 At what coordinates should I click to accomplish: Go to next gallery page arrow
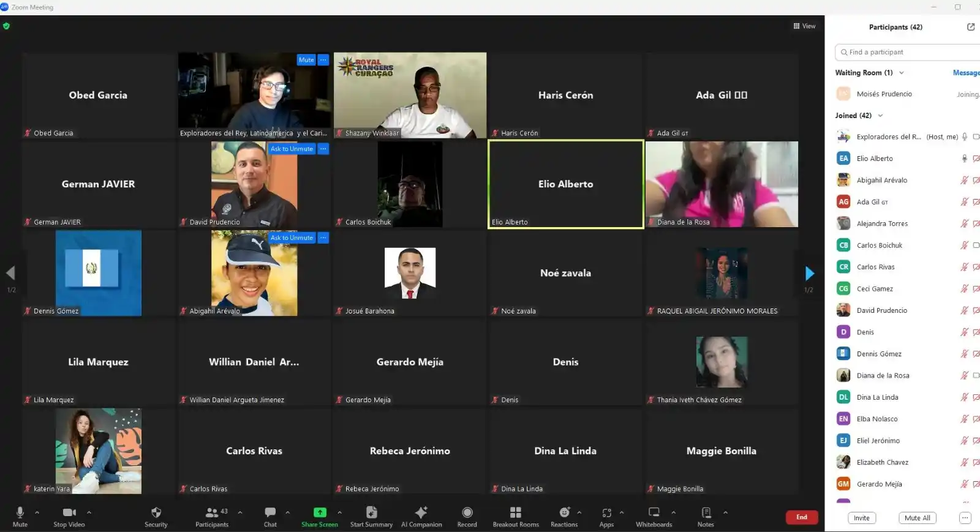(x=809, y=273)
